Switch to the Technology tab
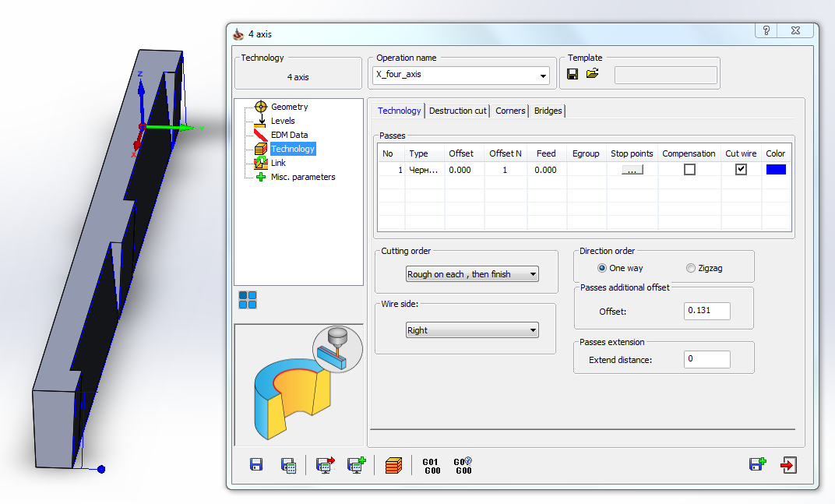Viewport: 835px width, 504px height. coord(399,111)
